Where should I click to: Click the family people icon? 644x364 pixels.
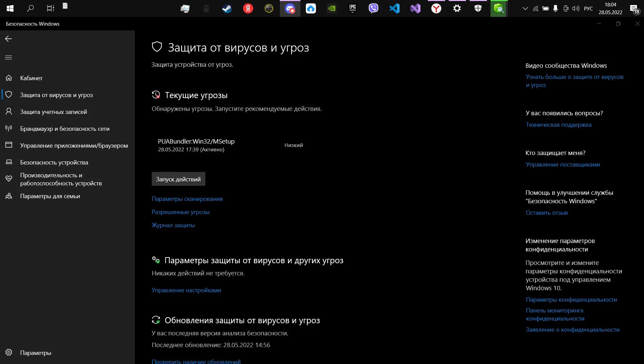(9, 196)
